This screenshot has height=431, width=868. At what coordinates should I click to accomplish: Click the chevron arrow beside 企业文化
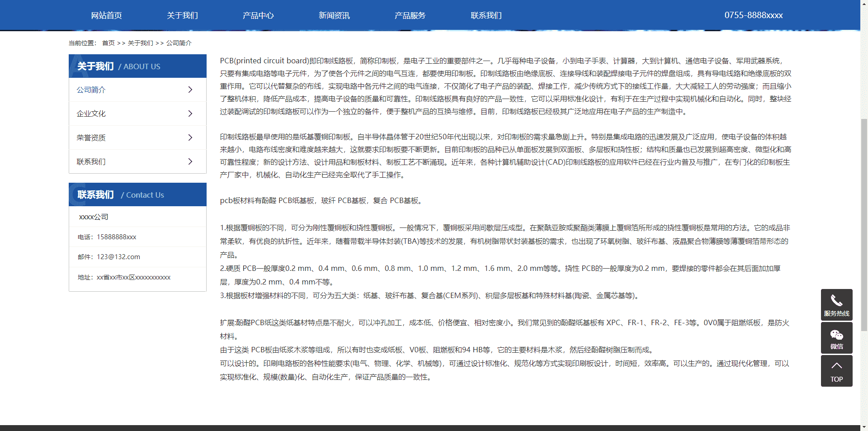pyautogui.click(x=190, y=114)
